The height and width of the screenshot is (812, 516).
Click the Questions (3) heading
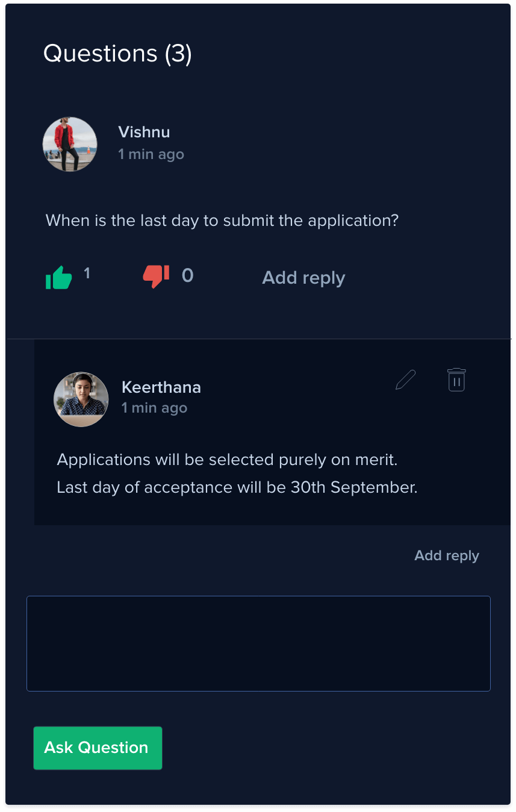tap(118, 54)
